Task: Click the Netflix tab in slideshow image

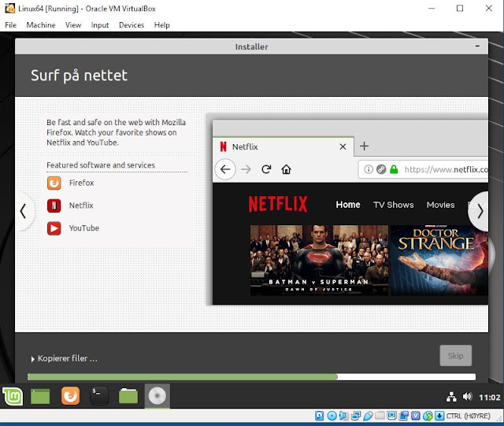Action: point(283,146)
